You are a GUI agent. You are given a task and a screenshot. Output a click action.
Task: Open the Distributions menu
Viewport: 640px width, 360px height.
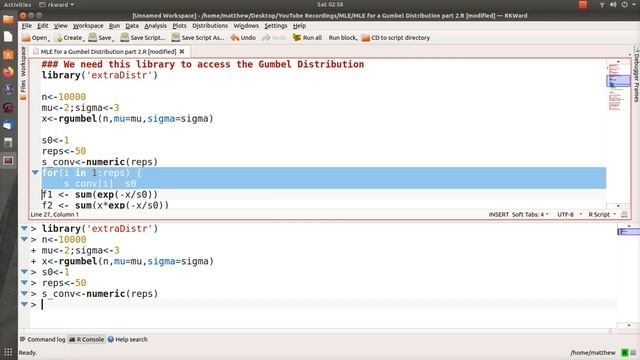[x=210, y=26]
